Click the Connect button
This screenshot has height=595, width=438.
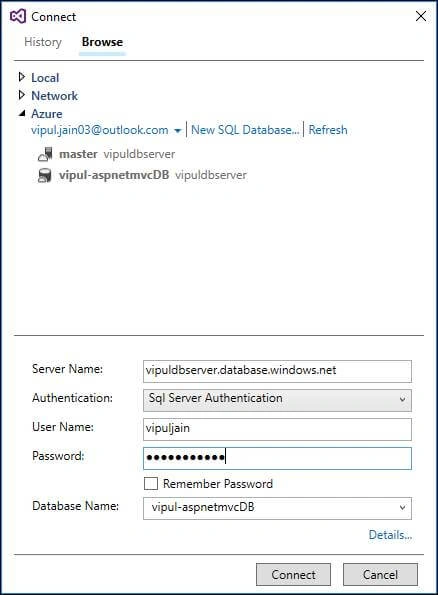click(293, 575)
